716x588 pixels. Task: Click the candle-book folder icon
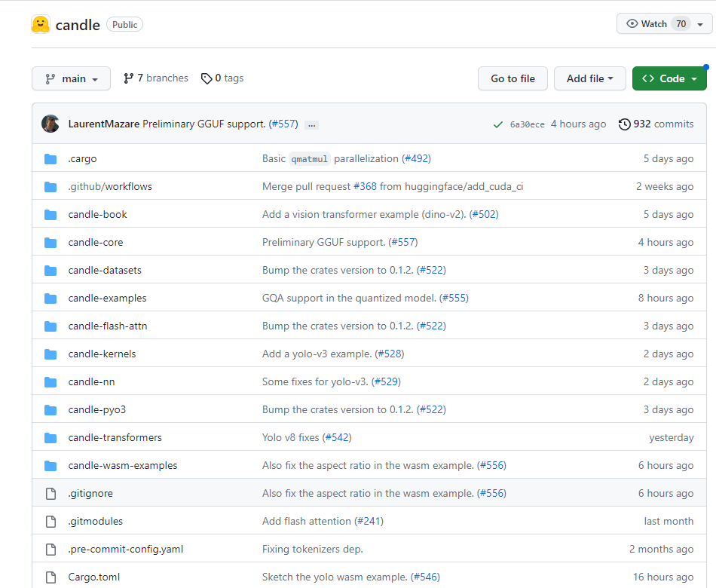(50, 215)
